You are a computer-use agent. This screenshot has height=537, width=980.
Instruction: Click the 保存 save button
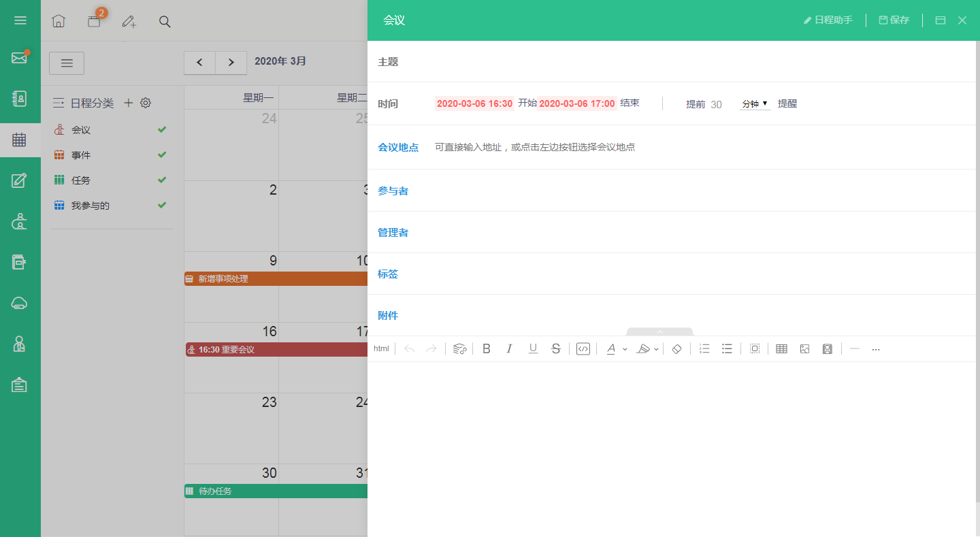coord(894,20)
